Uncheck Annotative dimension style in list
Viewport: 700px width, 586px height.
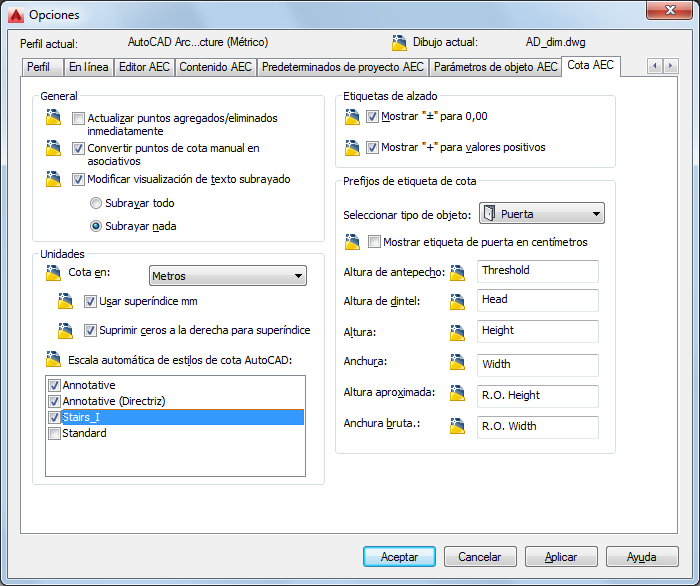54,385
